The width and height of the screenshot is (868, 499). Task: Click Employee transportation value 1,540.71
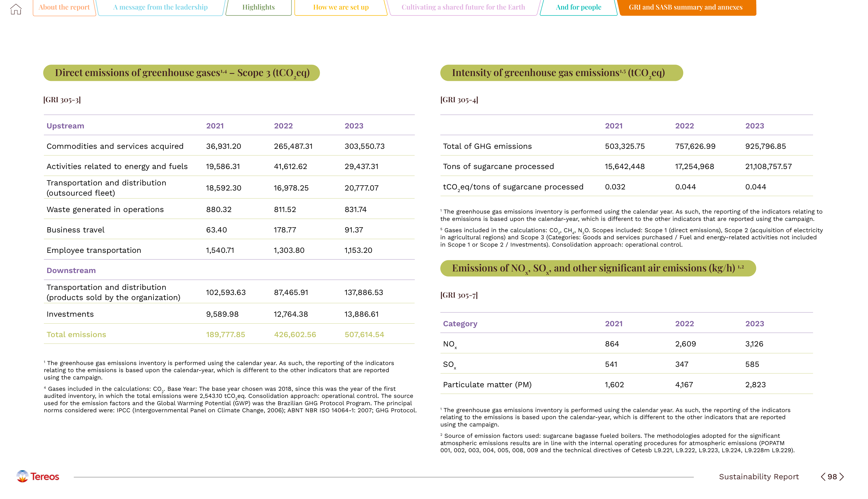[x=220, y=251]
